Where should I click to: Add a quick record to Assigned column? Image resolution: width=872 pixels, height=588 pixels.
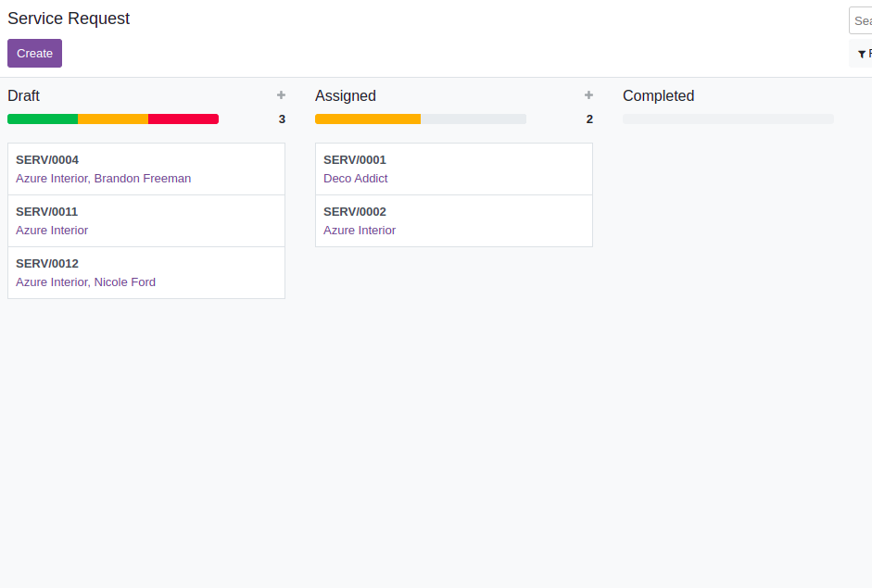click(x=588, y=95)
